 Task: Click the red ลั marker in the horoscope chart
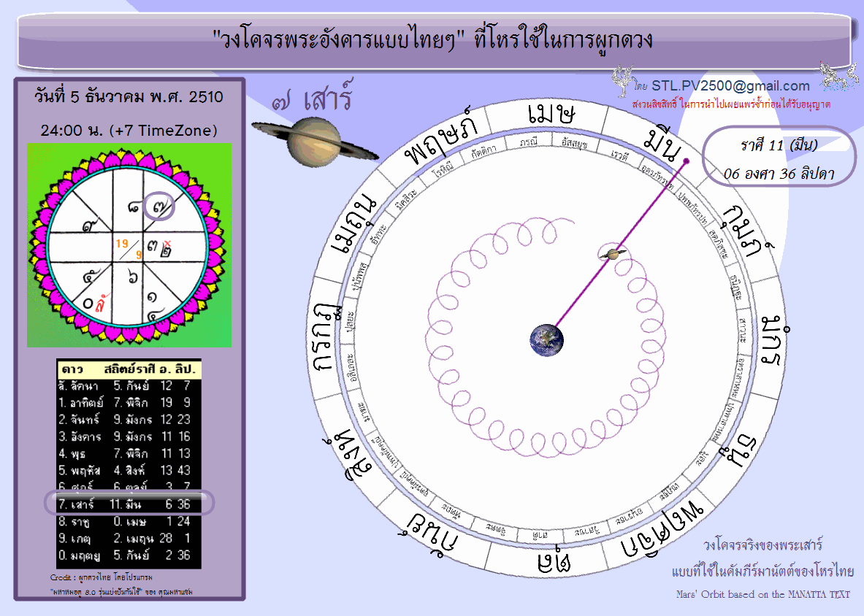tap(102, 304)
